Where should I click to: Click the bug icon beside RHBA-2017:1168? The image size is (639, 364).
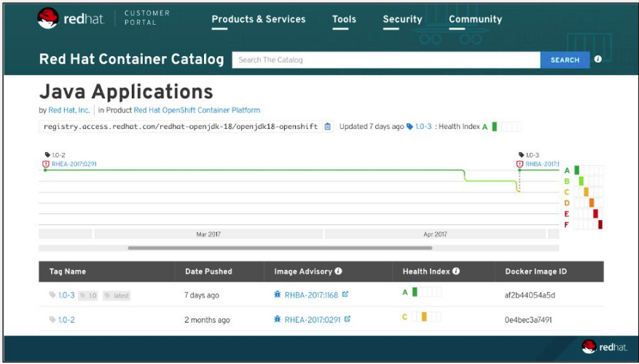click(x=278, y=294)
